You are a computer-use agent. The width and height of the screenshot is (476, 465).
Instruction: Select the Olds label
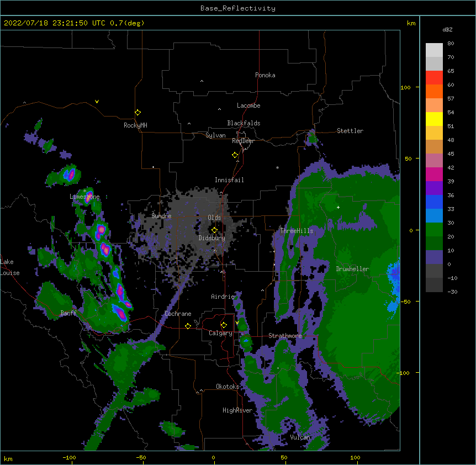click(214, 218)
